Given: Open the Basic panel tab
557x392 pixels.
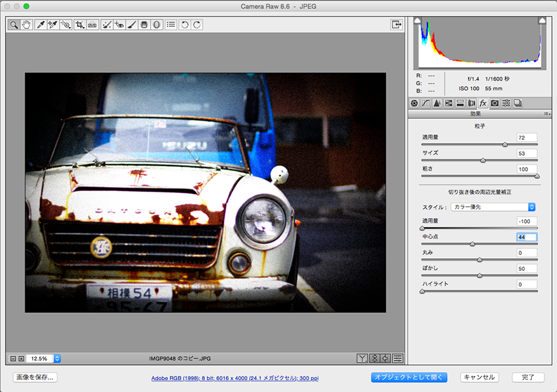Looking at the screenshot, I should point(415,103).
